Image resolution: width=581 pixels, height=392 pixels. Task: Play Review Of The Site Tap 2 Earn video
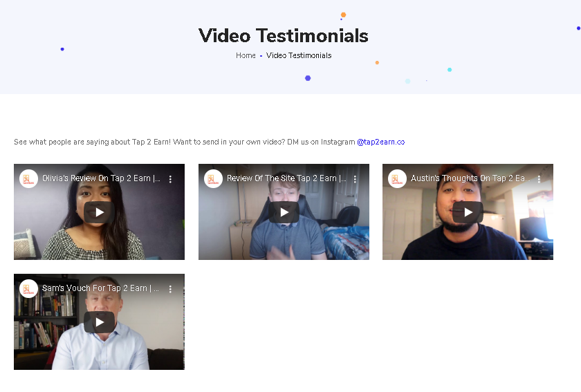pos(284,212)
